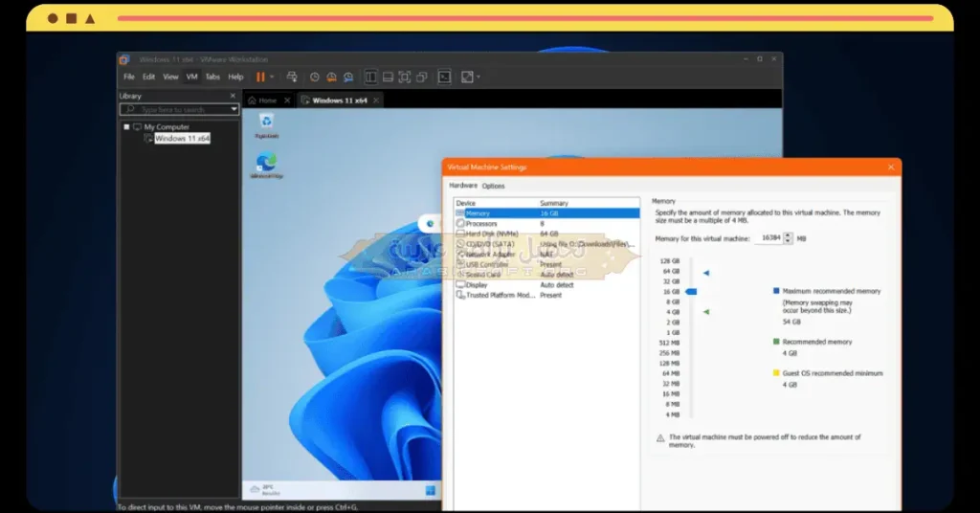Click Send Ctrl+Alt+Del toolbar icon
980x513 pixels.
[292, 77]
